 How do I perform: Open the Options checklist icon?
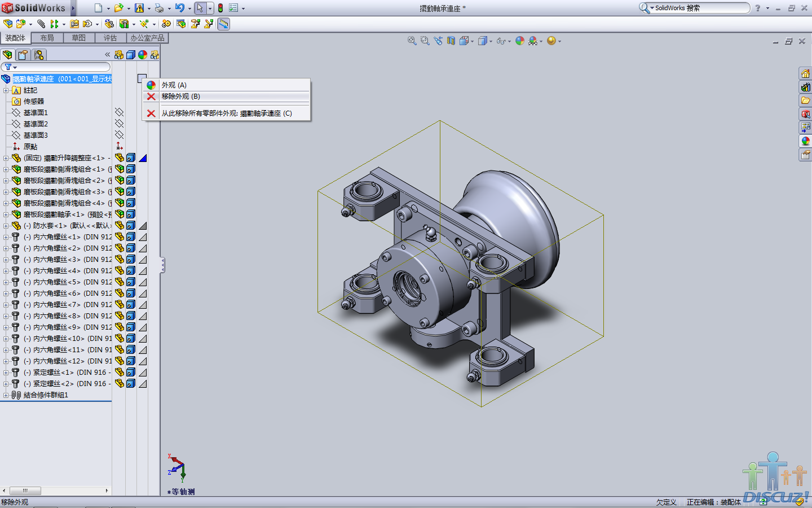click(233, 8)
